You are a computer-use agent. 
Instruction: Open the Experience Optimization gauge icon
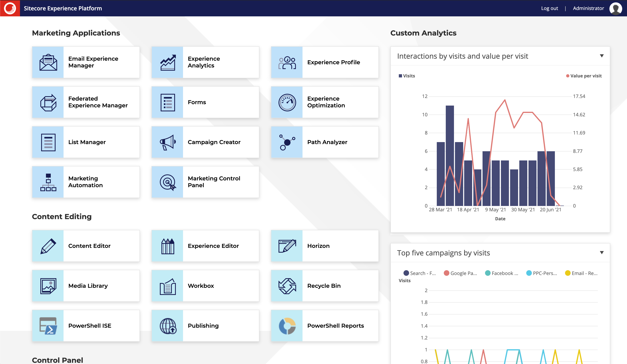[x=287, y=102]
